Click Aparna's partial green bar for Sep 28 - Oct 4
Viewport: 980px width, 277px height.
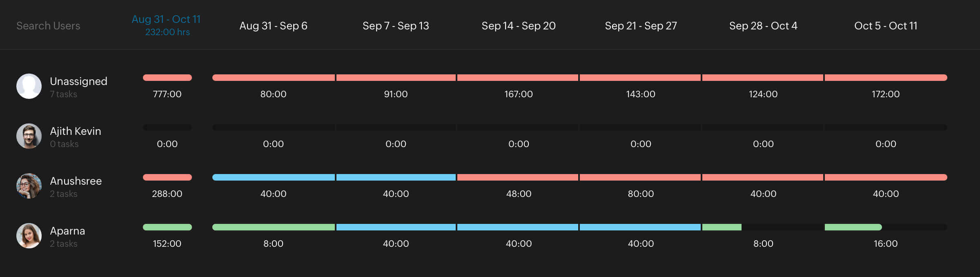pyautogui.click(x=722, y=227)
